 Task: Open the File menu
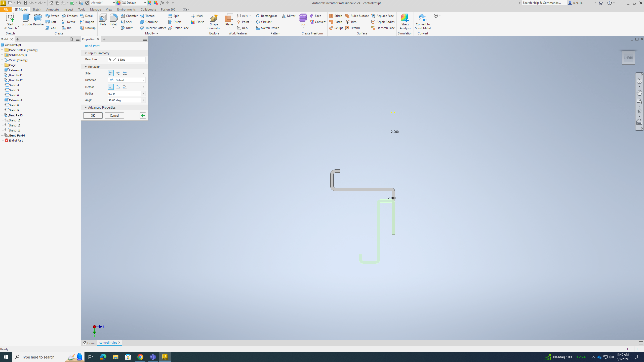[6, 9]
